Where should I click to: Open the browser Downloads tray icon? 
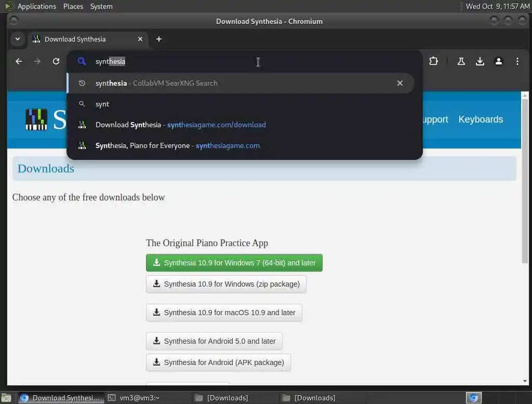coord(480,61)
